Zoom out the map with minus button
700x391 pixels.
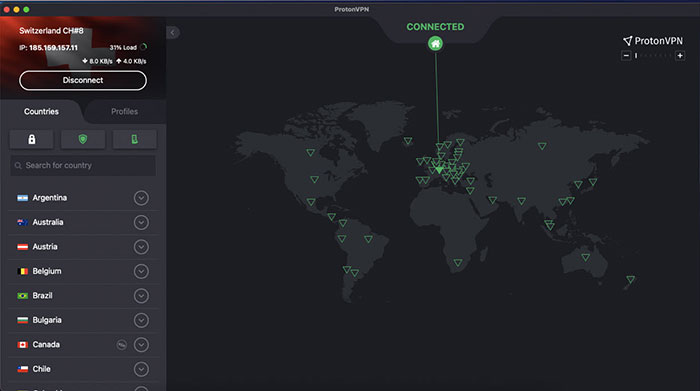626,56
